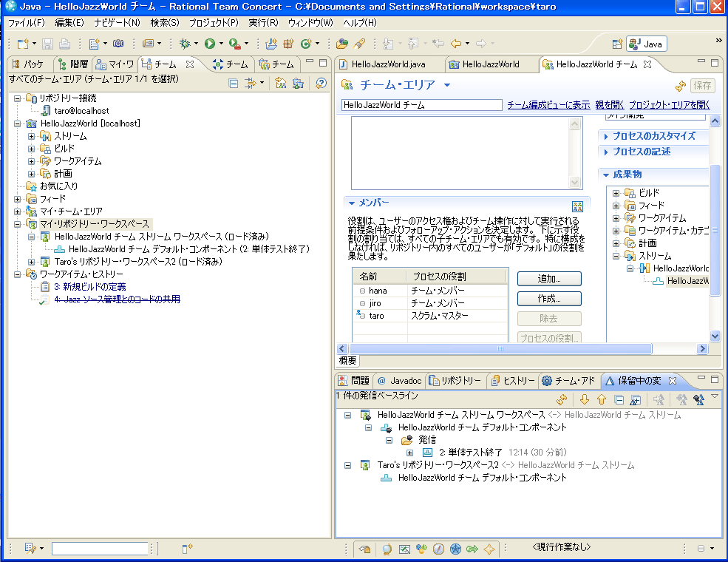Viewport: 728px width, 562px height.
Task: Collapse the メンバー section
Action: tap(352, 203)
